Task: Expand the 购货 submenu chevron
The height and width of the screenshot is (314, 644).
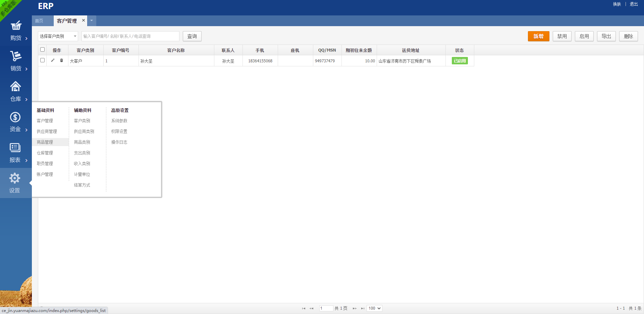Action: point(26,39)
